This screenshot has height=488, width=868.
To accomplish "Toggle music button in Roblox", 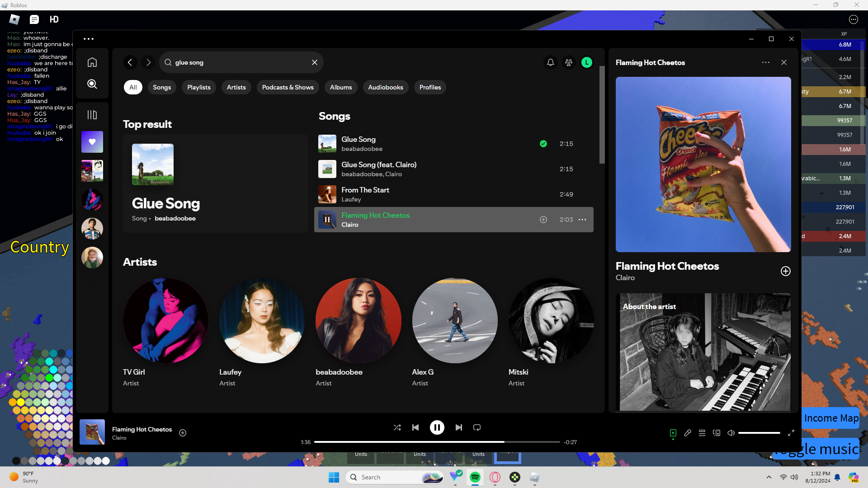I will click(x=831, y=449).
